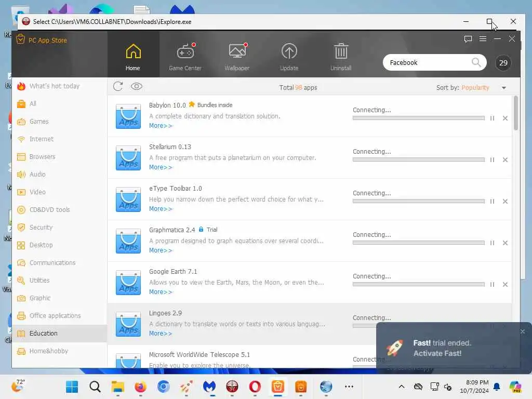Open More link for Babylon 10.0
This screenshot has width=532, height=399.
point(161,126)
